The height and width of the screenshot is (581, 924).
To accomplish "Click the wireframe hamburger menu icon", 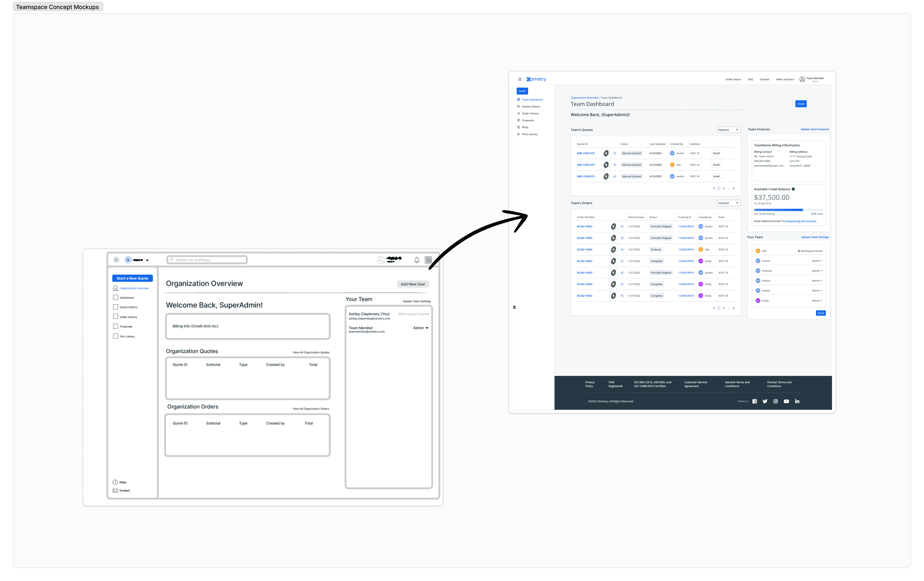I will 116,260.
